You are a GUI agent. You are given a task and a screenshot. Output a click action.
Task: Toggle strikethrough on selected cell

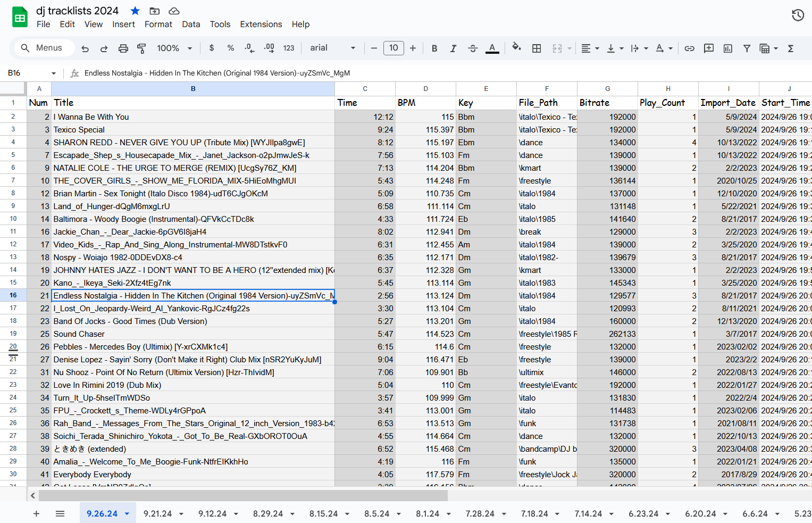pyautogui.click(x=473, y=48)
